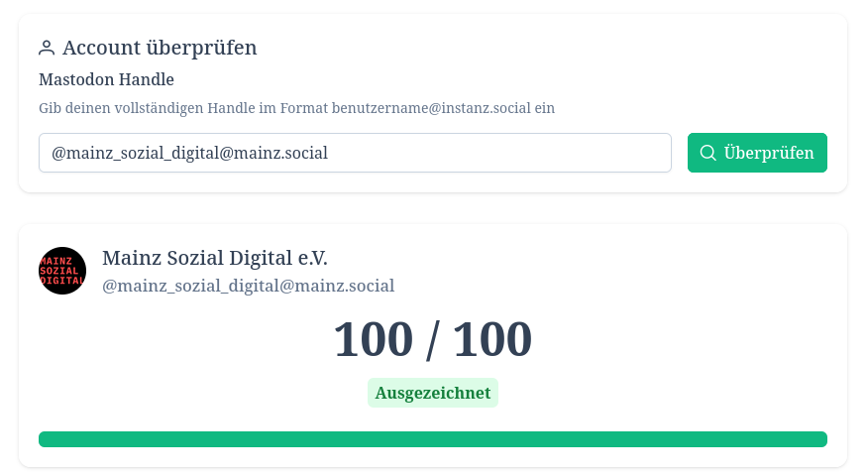Select the green Ausgezeichnet badge
Image resolution: width=868 pixels, height=476 pixels.
[x=432, y=393]
